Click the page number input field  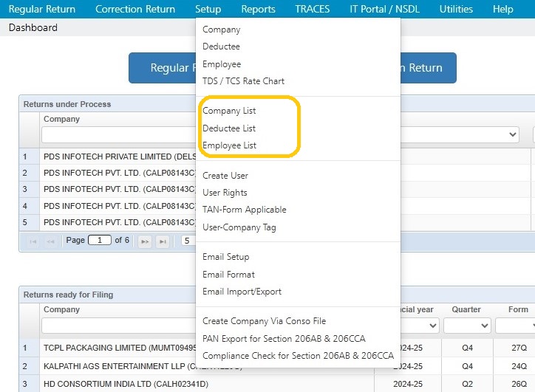(100, 241)
